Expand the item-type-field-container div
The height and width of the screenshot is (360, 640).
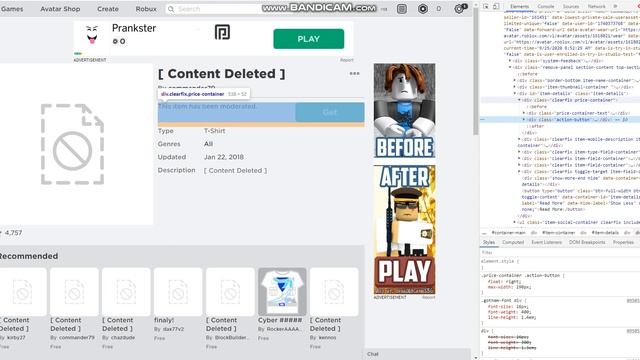tap(519, 152)
